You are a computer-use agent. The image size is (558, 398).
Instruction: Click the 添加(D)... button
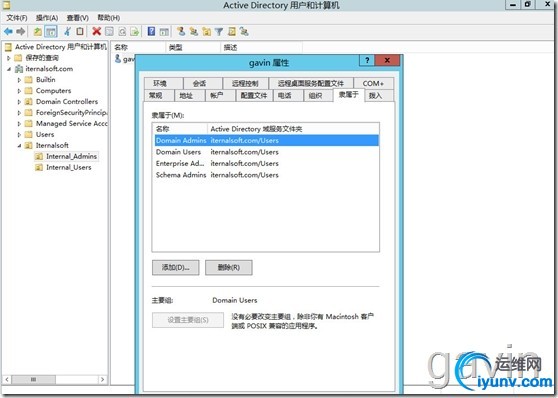(x=175, y=267)
